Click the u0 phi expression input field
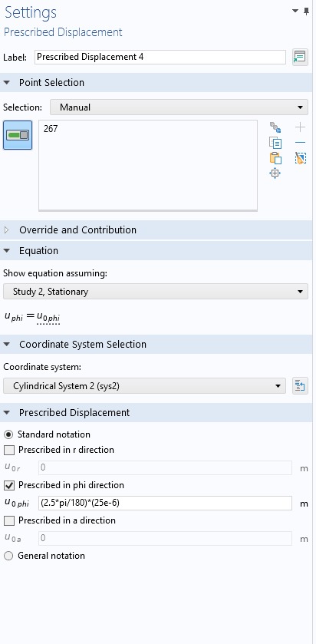 tap(165, 503)
